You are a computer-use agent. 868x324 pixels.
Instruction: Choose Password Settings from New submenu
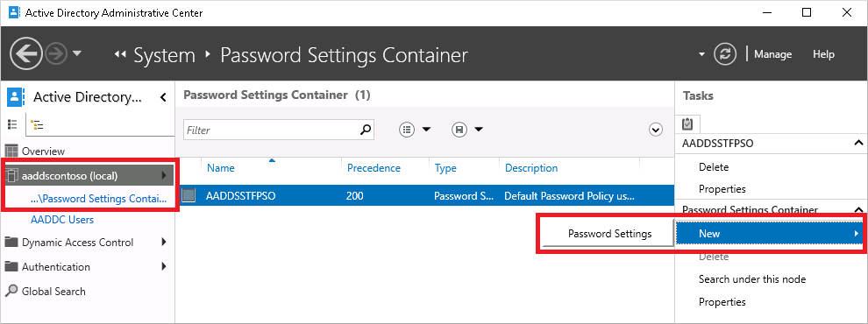coord(609,234)
